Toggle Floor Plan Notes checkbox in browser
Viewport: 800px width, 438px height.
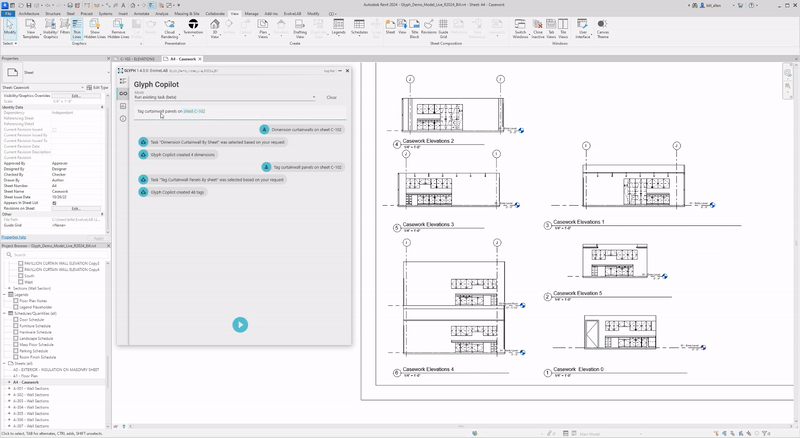16,301
